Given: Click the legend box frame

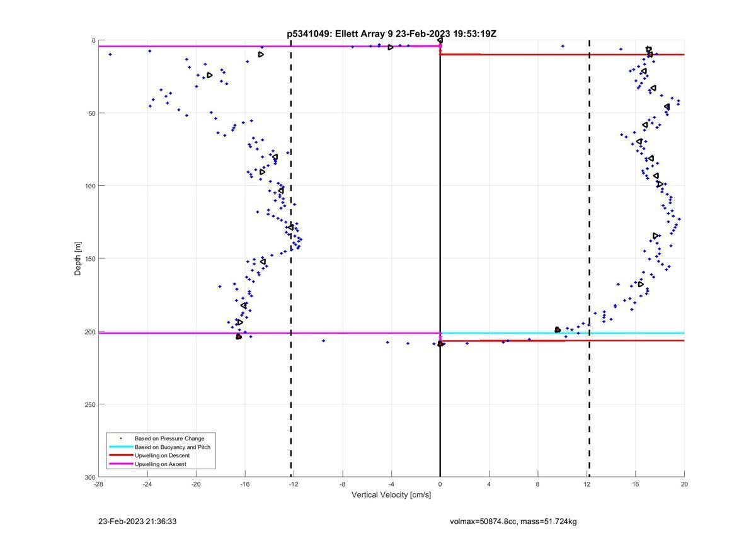Looking at the screenshot, I should (161, 451).
